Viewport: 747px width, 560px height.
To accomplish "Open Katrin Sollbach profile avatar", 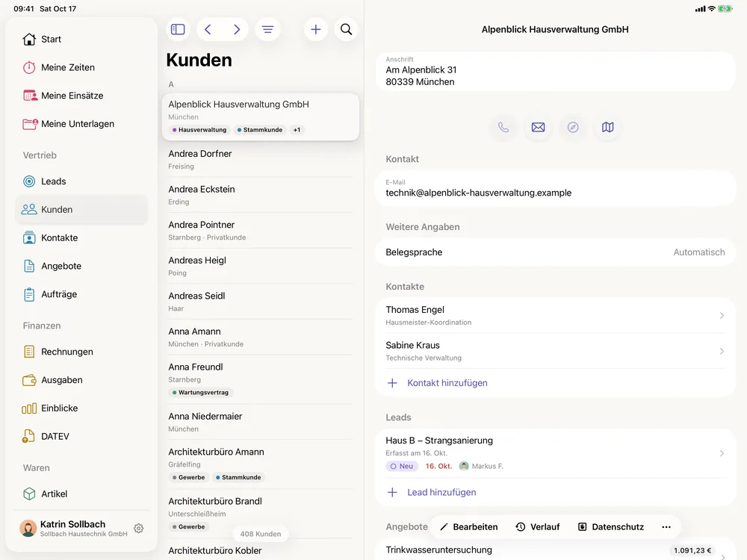I will click(28, 528).
